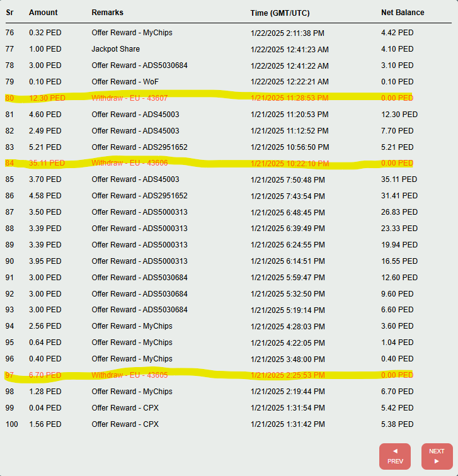This screenshot has height=476, width=458.
Task: Click the 35.11 PED withdrawal amount in row 84
Action: click(47, 163)
